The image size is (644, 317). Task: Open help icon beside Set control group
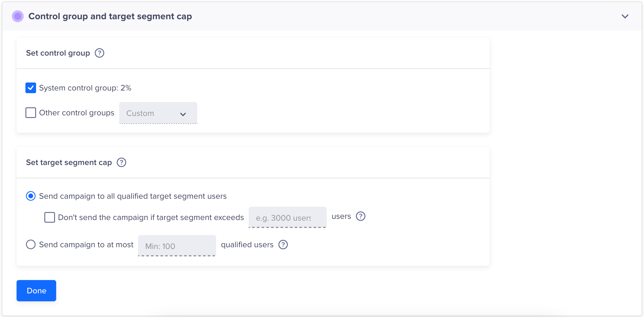[x=99, y=53]
